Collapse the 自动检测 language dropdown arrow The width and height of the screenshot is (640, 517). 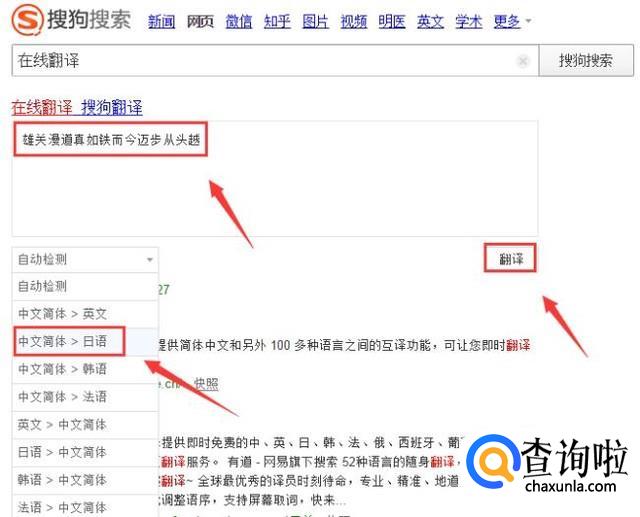[149, 260]
